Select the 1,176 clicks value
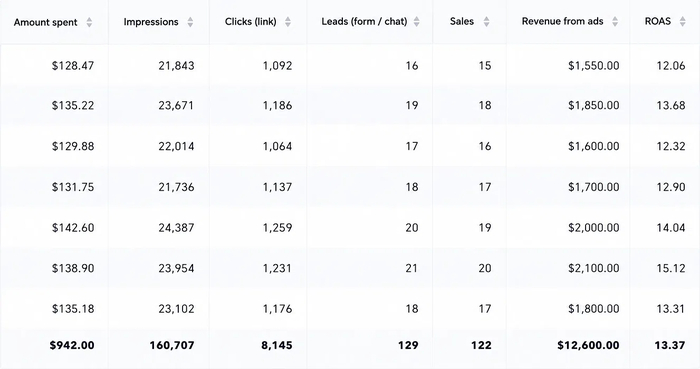700x369 pixels. point(277,309)
